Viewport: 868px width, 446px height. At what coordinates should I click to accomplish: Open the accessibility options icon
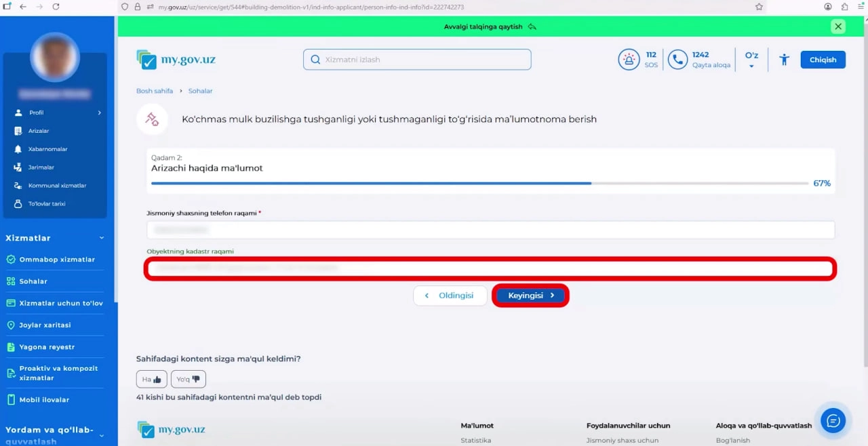point(784,60)
